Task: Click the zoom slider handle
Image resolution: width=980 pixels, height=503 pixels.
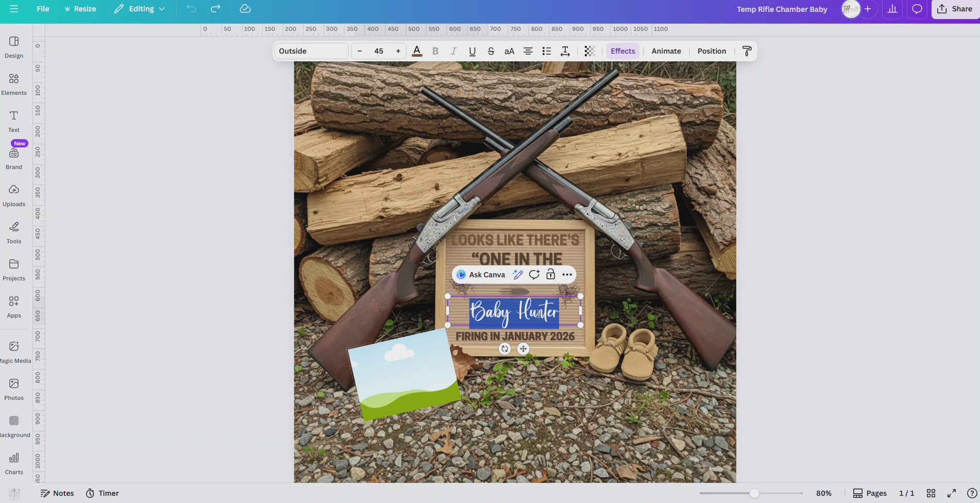Action: [754, 493]
